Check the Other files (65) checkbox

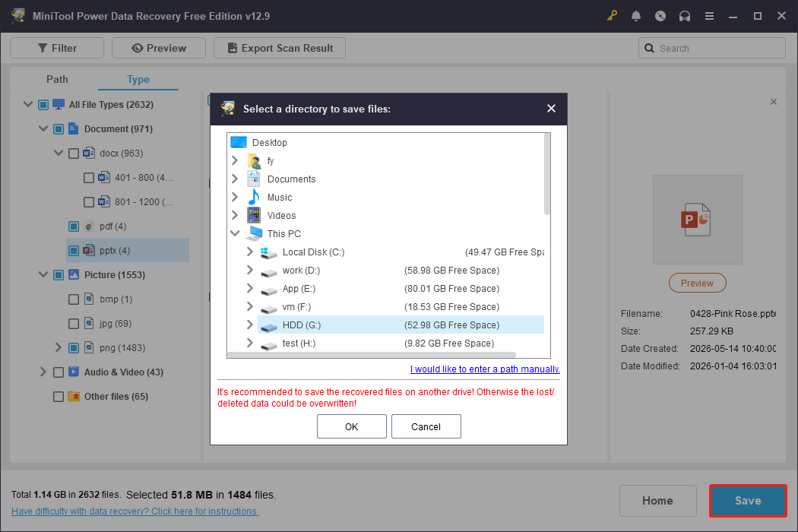[x=59, y=397]
